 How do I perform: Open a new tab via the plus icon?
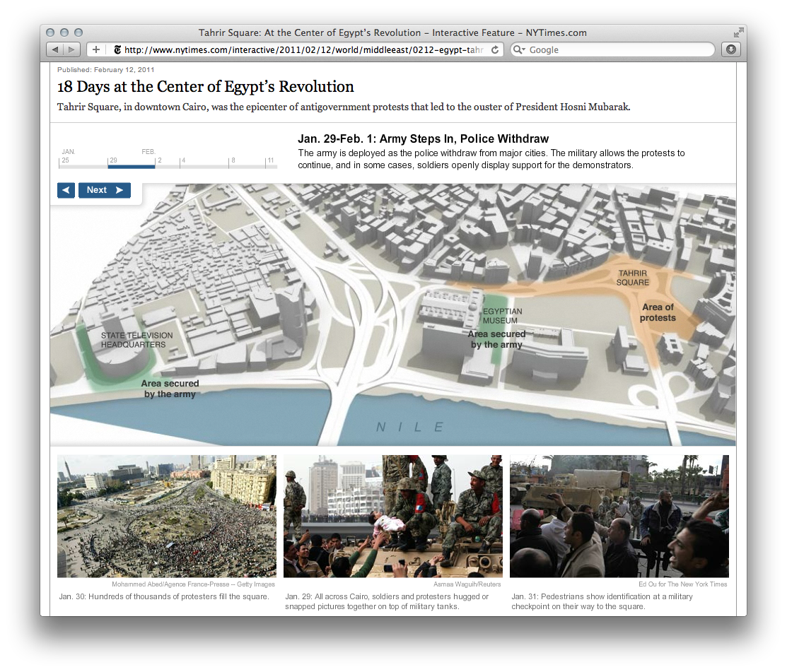coord(95,49)
